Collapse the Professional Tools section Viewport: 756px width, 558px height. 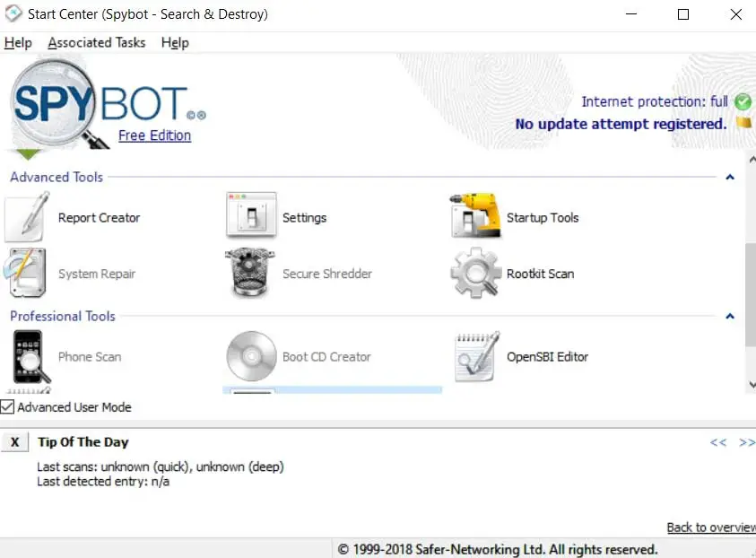[x=730, y=316]
